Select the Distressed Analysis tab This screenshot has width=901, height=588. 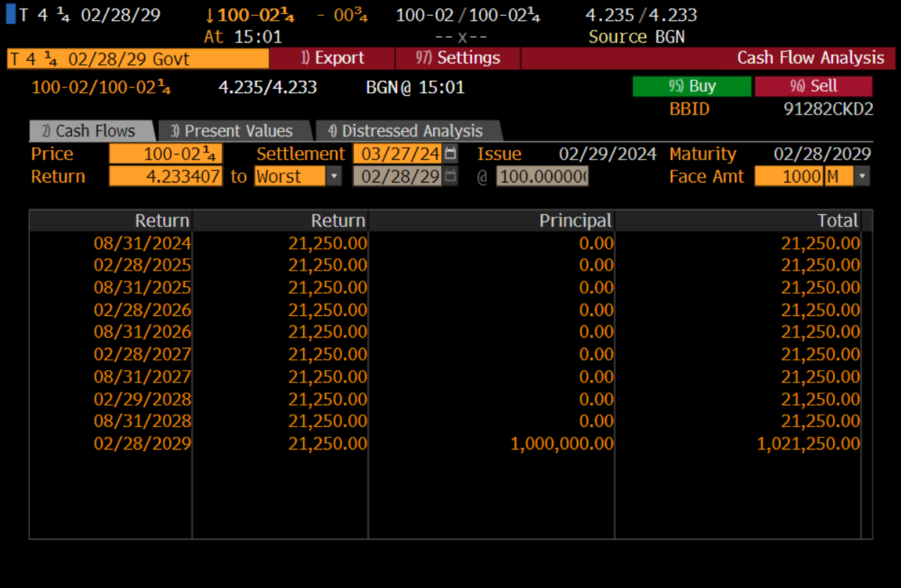[408, 131]
